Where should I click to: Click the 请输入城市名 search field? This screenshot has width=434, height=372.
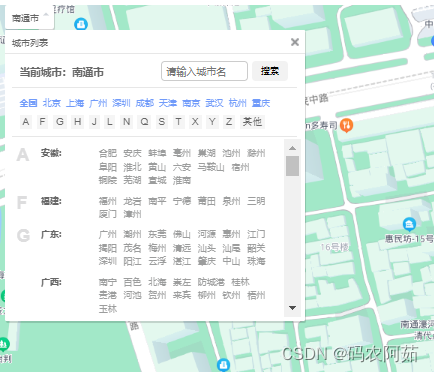click(x=204, y=71)
